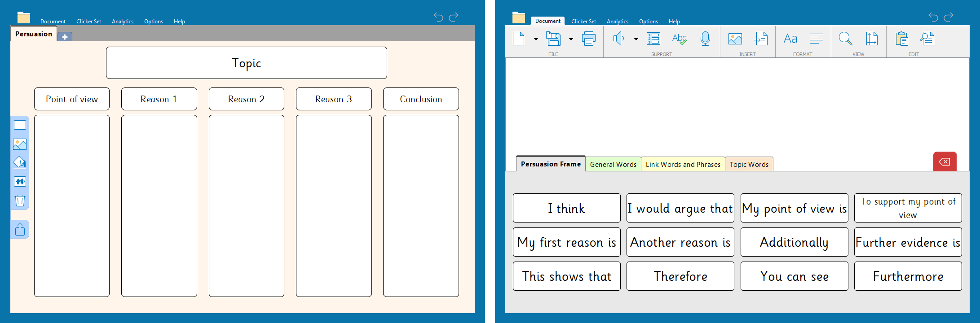Click the microphone voice recording icon
The height and width of the screenshot is (323, 980).
[x=705, y=39]
